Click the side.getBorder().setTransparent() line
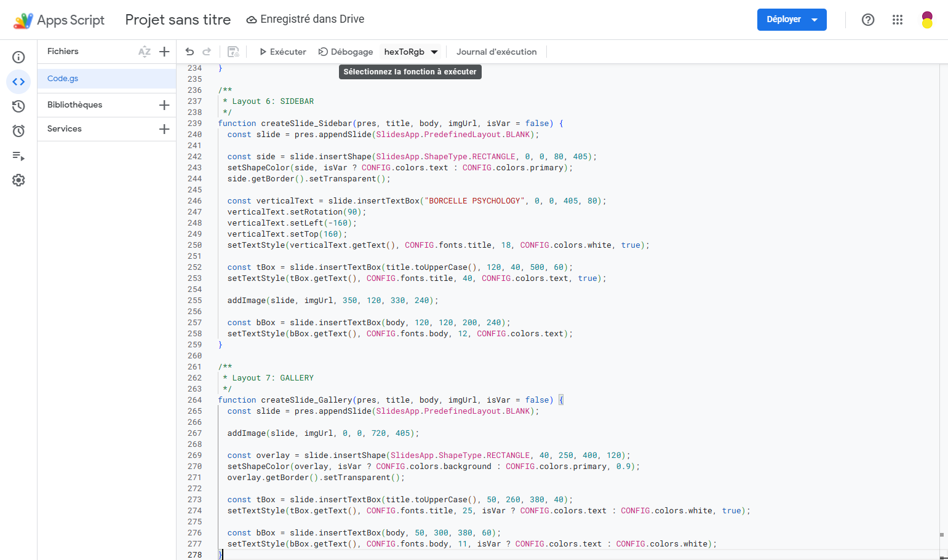The image size is (948, 560). pos(309,179)
